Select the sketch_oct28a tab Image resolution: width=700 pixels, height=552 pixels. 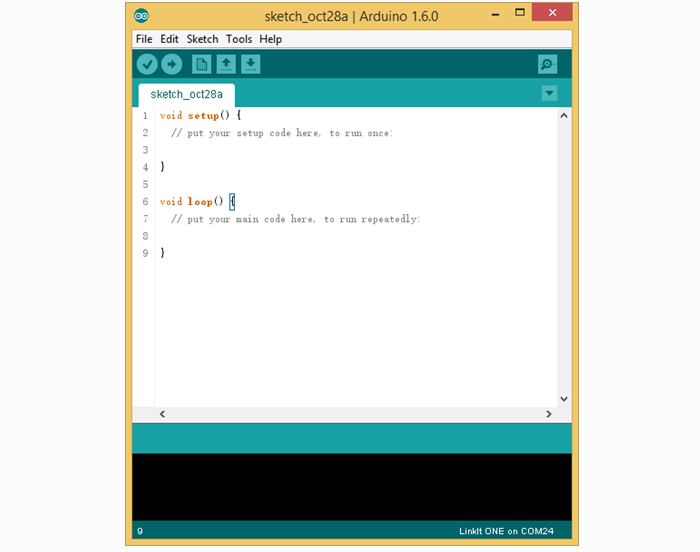click(x=187, y=95)
